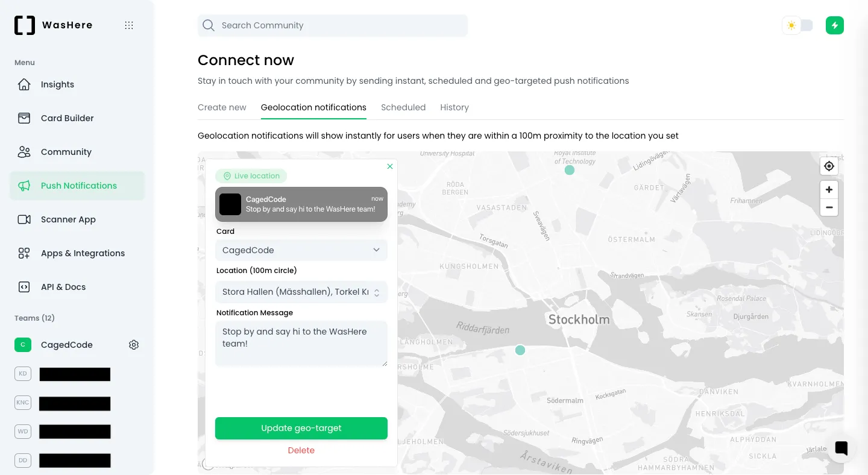The height and width of the screenshot is (475, 868).
Task: Switch to the History tab
Action: click(454, 107)
